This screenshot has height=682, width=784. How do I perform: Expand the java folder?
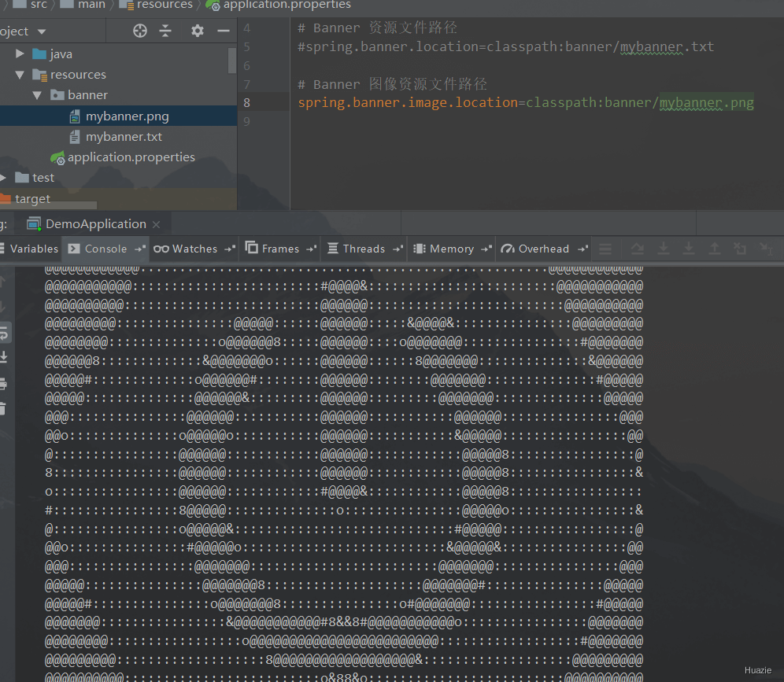click(x=20, y=53)
